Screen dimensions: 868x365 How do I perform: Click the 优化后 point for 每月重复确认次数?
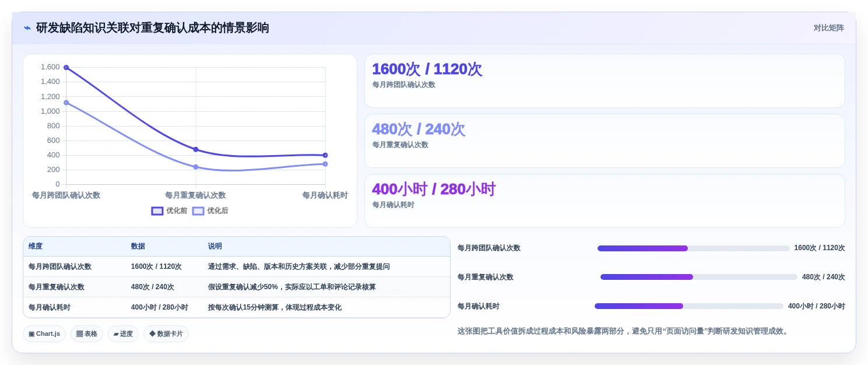(x=196, y=167)
